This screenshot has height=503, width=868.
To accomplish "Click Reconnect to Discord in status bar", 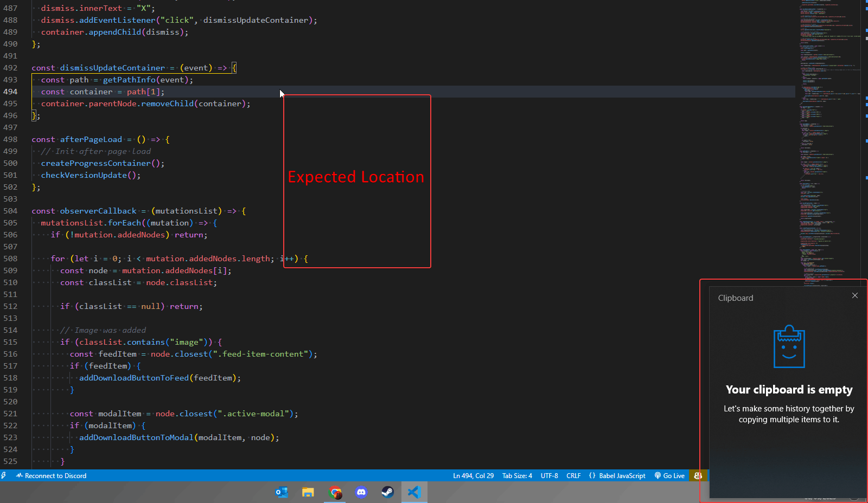I will pyautogui.click(x=51, y=475).
